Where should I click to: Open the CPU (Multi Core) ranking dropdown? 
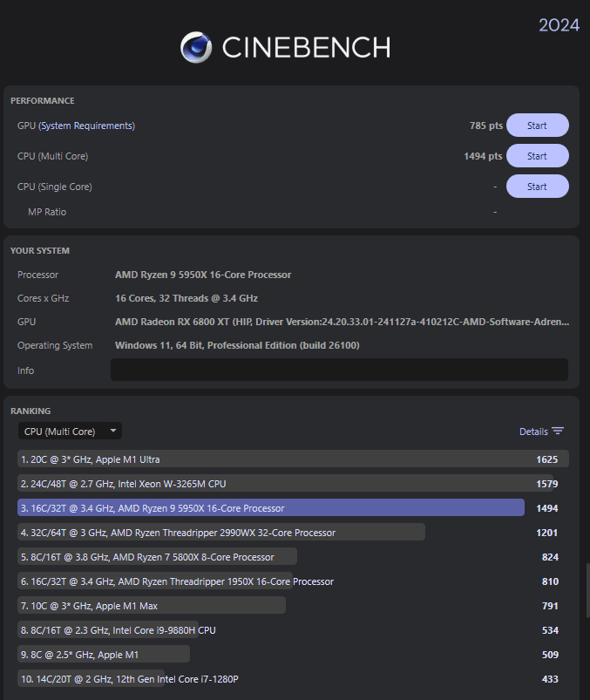tap(70, 432)
